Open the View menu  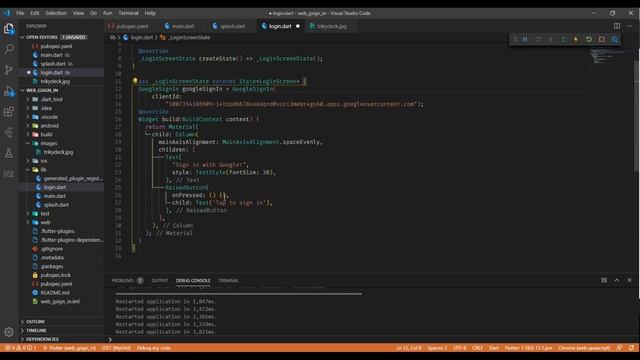[x=78, y=13]
